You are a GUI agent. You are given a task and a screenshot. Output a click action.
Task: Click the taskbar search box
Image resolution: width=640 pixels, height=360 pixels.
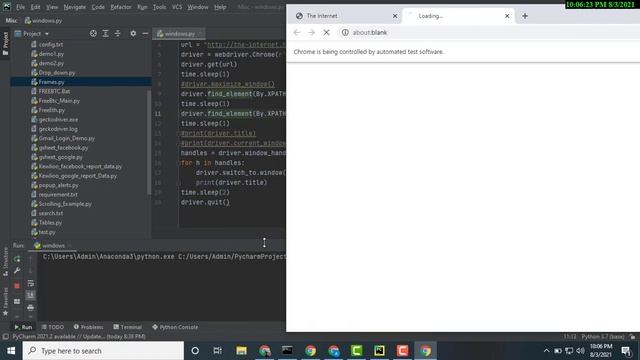pyautogui.click(x=103, y=351)
